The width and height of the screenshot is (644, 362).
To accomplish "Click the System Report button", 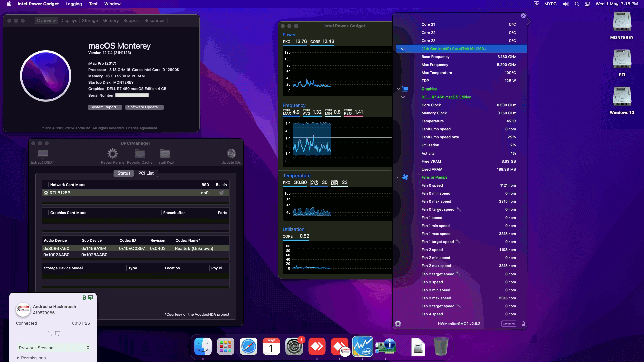I will [105, 107].
